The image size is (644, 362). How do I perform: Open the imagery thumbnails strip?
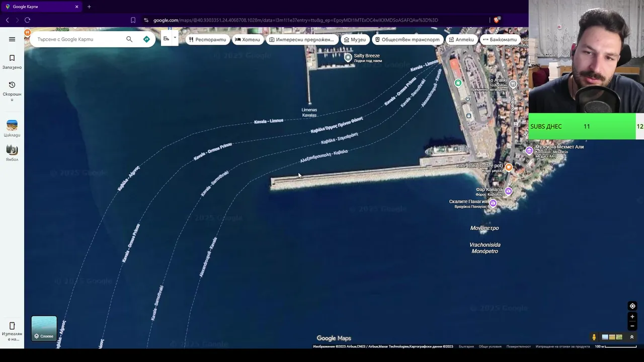(612, 337)
